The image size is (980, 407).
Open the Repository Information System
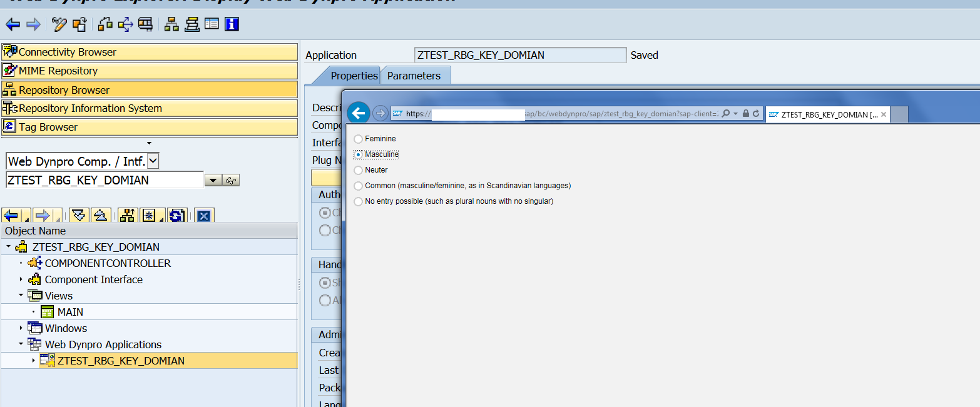coord(150,108)
